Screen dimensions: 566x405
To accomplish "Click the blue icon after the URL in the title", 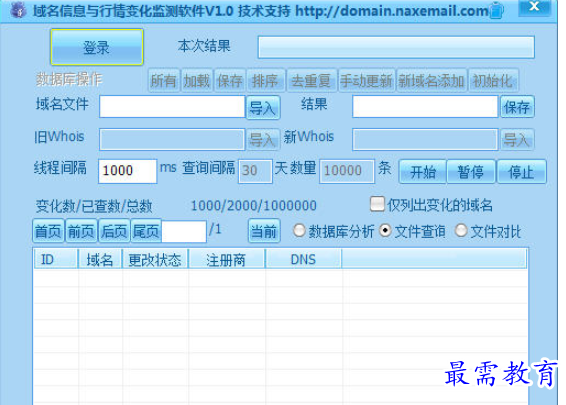I will coord(497,10).
